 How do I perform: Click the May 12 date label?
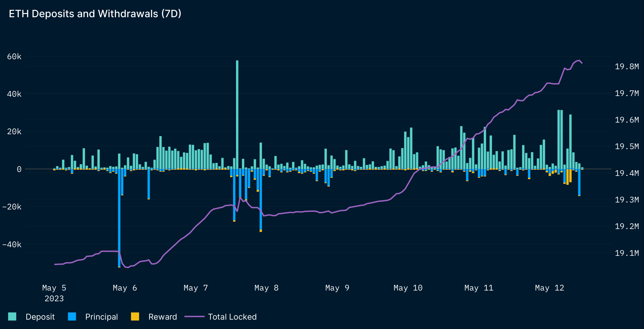click(x=549, y=288)
